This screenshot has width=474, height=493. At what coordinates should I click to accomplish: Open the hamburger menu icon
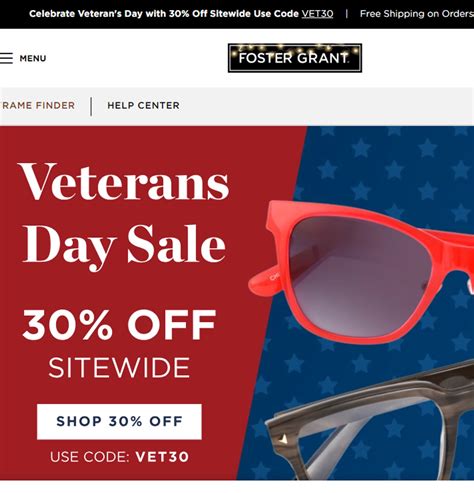click(x=6, y=58)
